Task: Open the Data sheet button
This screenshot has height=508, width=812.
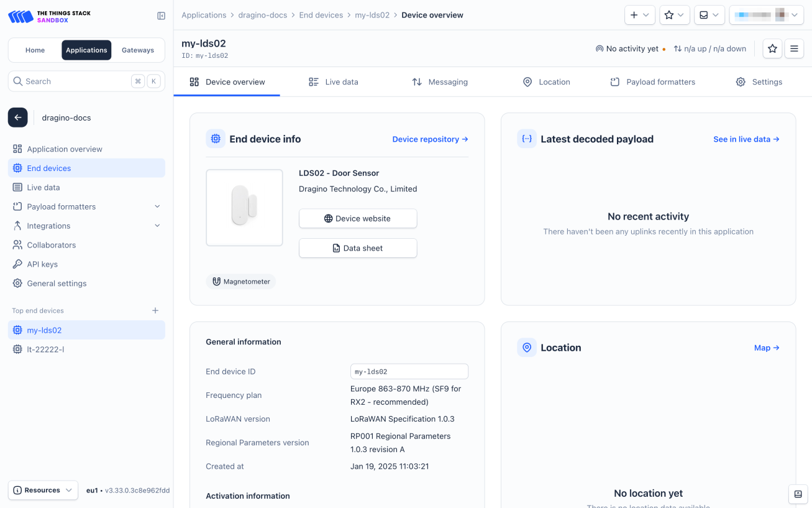Action: point(358,248)
